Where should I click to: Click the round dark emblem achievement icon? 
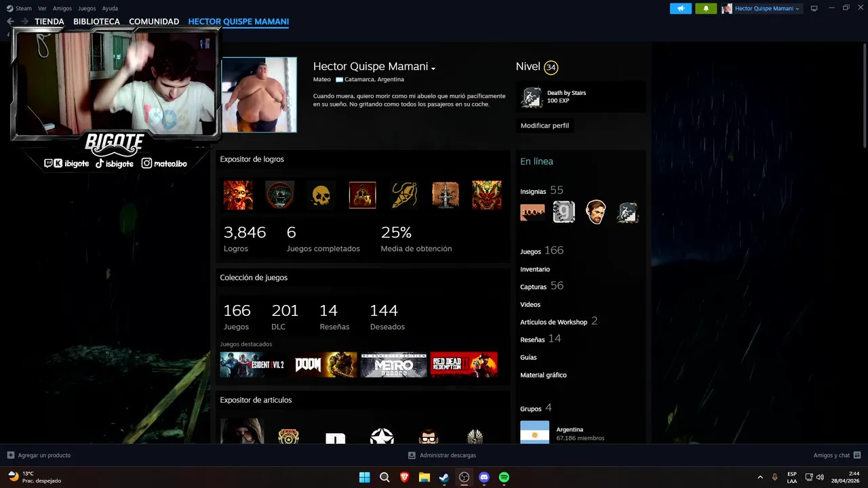279,195
